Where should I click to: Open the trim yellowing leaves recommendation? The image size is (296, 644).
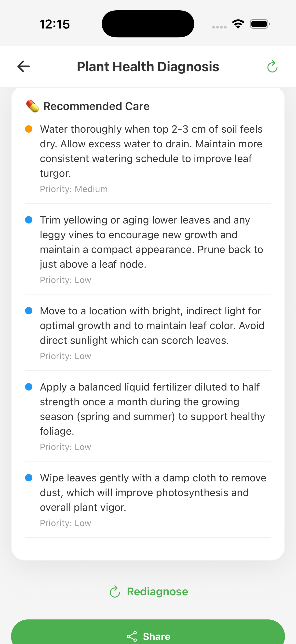point(152,242)
